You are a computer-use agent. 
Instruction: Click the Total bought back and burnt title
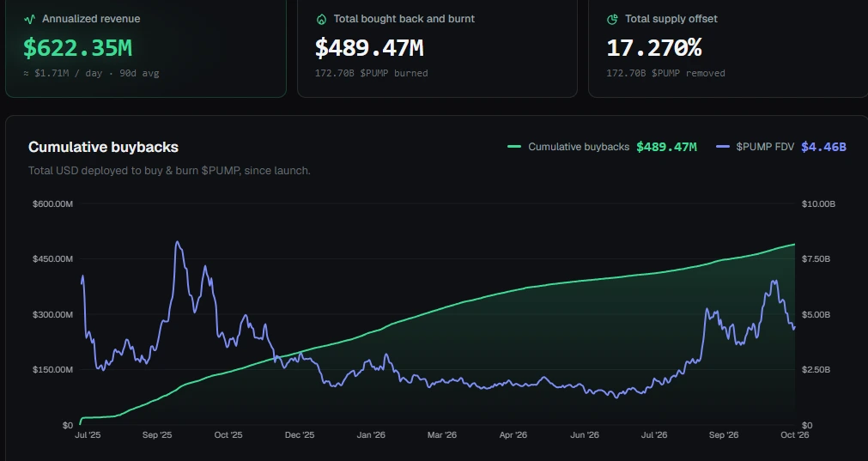(x=404, y=19)
